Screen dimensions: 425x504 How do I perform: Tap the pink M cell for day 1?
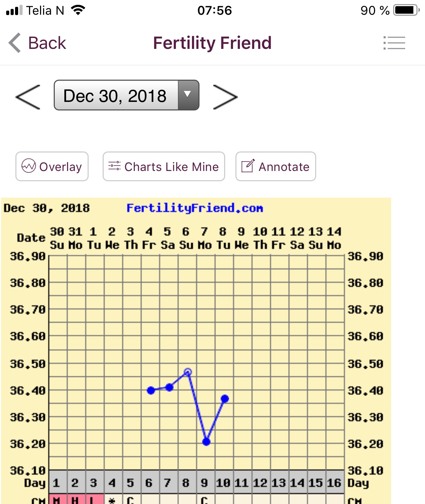(57, 500)
